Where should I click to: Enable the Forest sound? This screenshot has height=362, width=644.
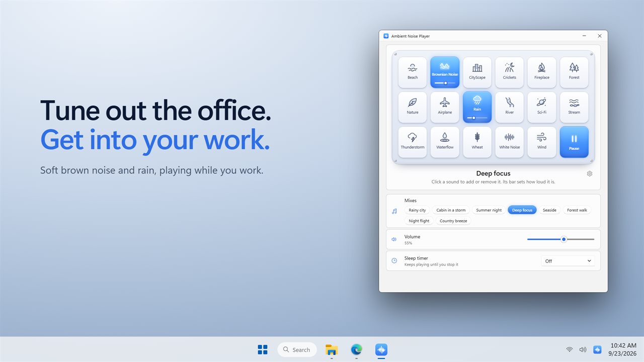click(574, 72)
